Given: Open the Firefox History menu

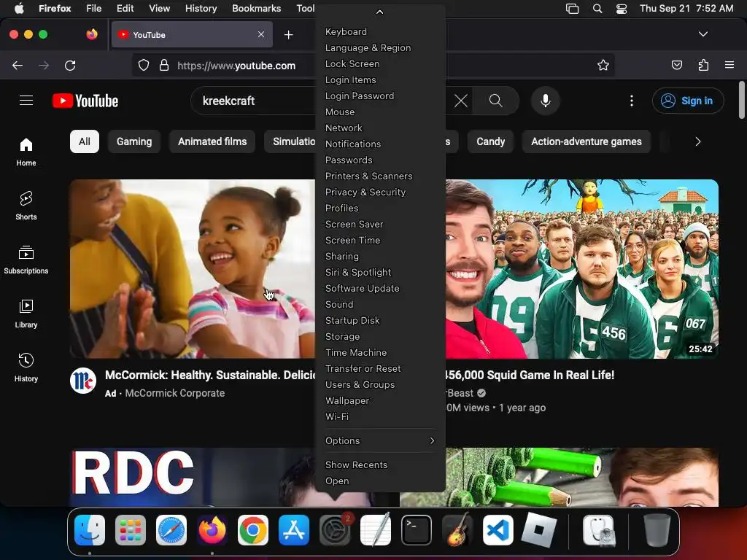Looking at the screenshot, I should tap(201, 9).
